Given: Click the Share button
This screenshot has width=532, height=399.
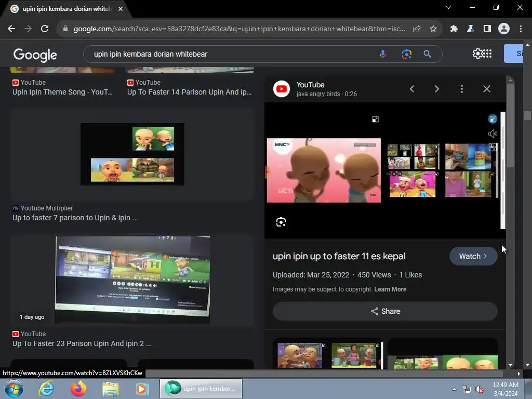Looking at the screenshot, I should pos(385,312).
